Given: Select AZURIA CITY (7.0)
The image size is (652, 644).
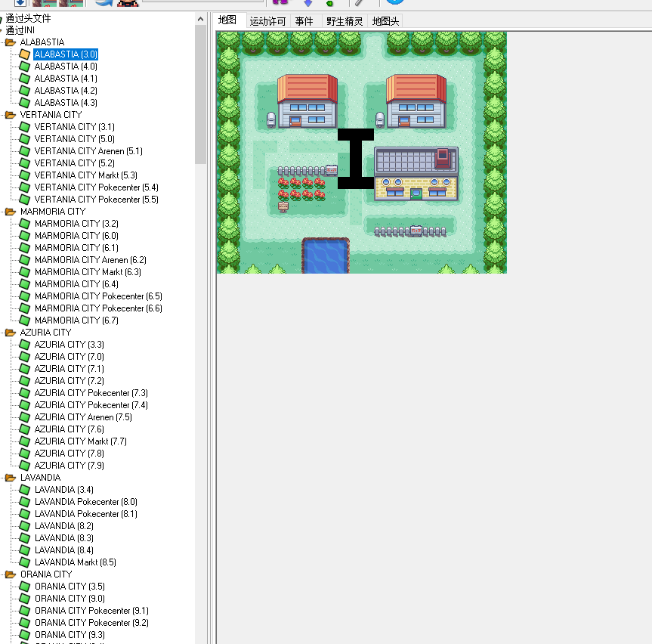Looking at the screenshot, I should 69,357.
